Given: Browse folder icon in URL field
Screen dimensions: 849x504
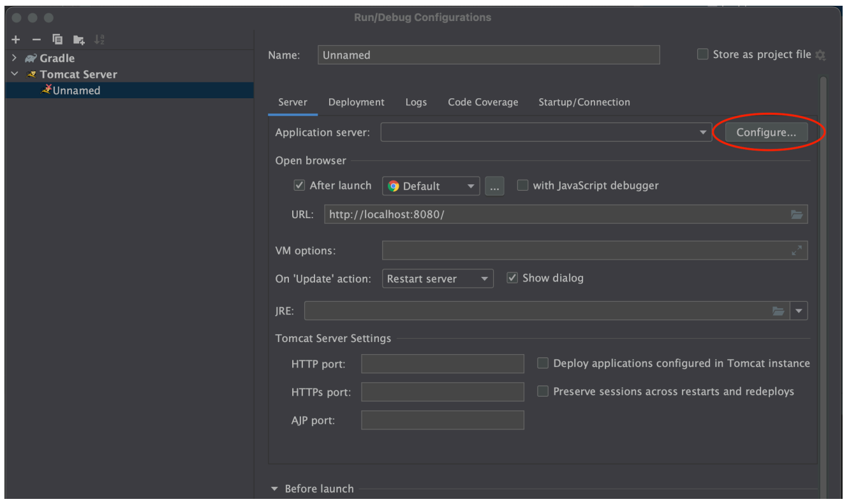Looking at the screenshot, I should (x=797, y=214).
